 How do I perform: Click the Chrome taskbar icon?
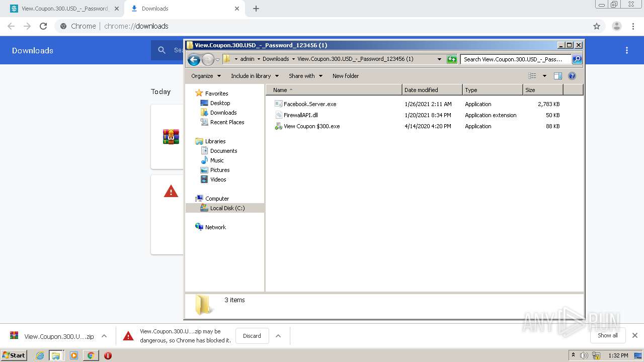tap(91, 355)
